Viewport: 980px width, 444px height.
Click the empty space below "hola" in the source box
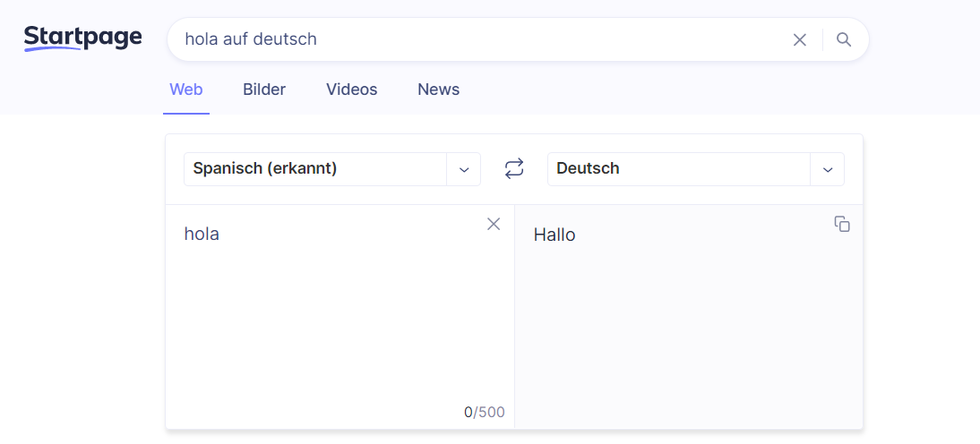pos(339,322)
